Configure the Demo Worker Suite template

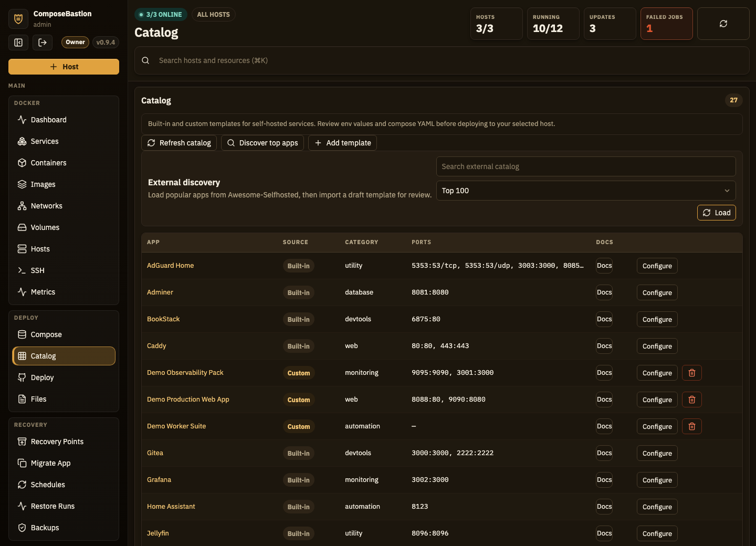[657, 426]
